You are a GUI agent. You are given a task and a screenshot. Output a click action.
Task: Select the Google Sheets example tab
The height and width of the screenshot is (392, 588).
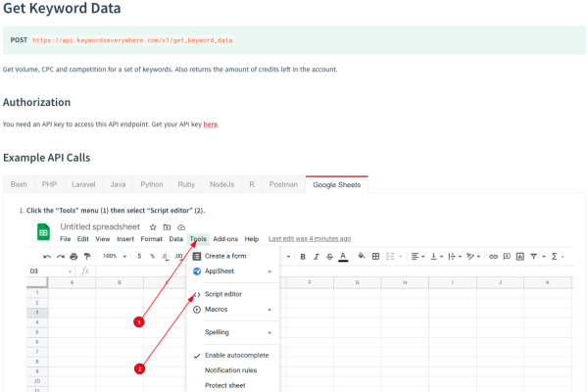(x=337, y=184)
